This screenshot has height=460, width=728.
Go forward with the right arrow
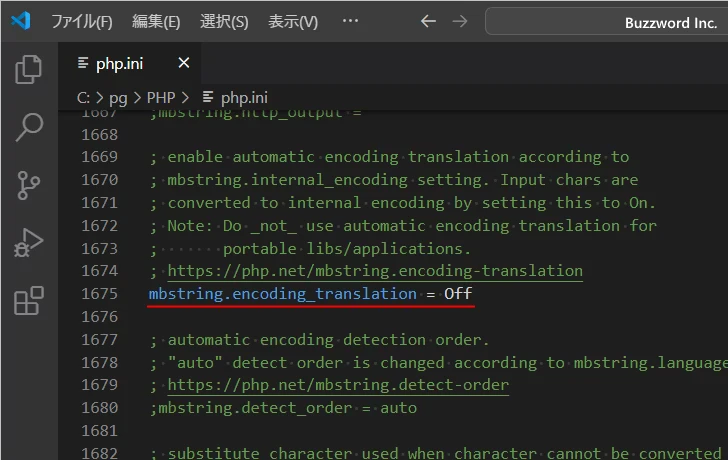tap(460, 21)
